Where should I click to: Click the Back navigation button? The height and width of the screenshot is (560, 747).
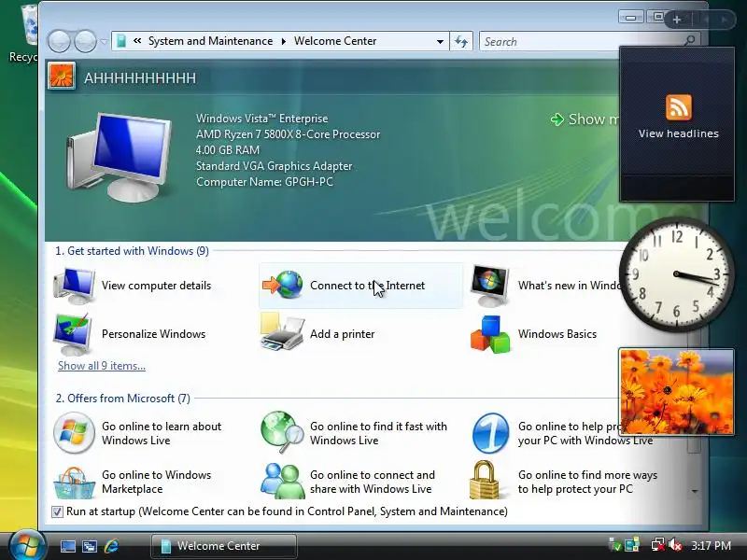(59, 41)
